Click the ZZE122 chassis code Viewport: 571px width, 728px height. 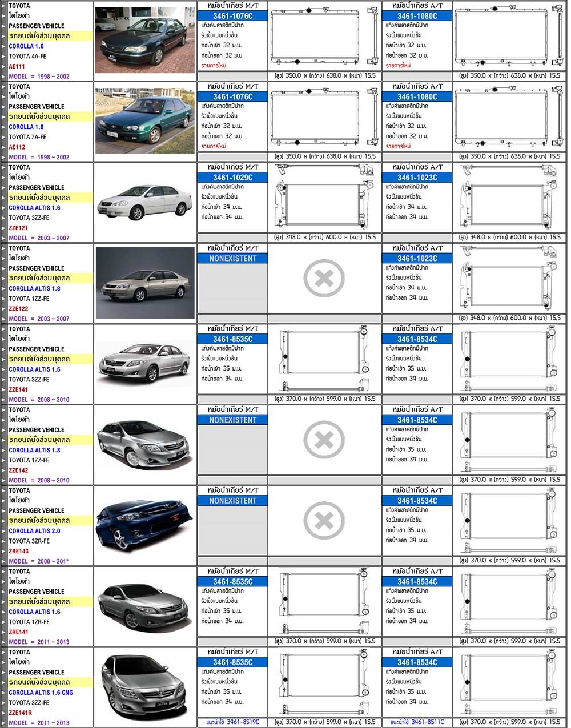point(18,309)
